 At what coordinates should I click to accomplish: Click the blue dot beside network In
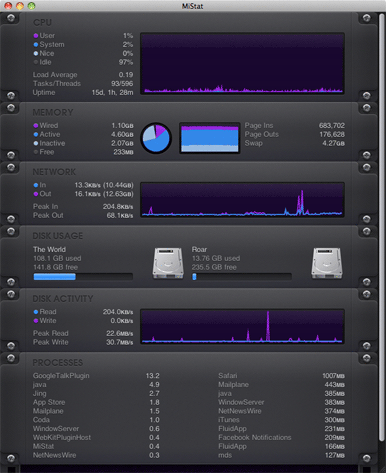point(36,185)
